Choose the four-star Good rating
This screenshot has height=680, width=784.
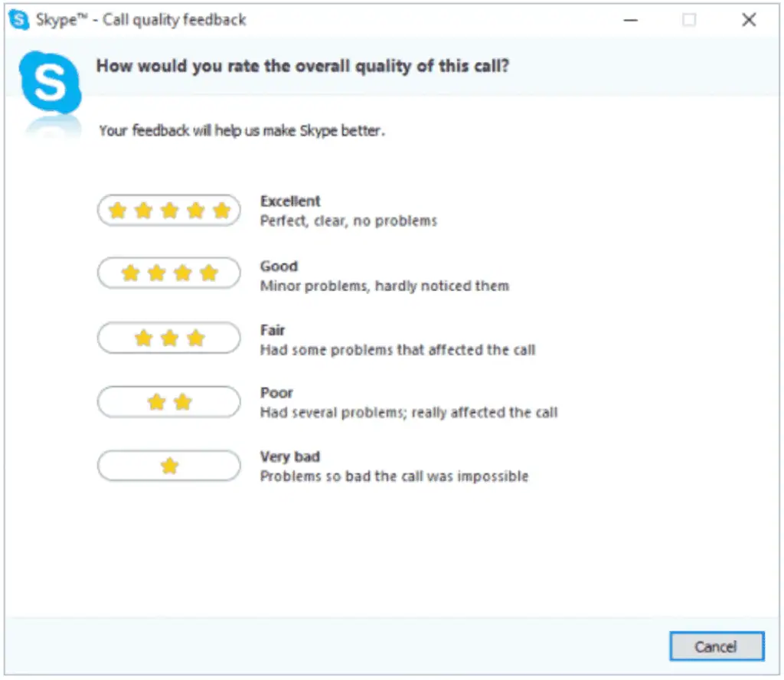(x=169, y=273)
